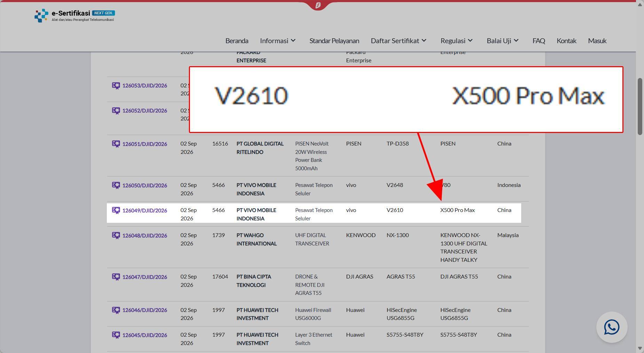644x353 pixels.
Task: Select the X500 Pro Max table cell
Action: (458, 210)
